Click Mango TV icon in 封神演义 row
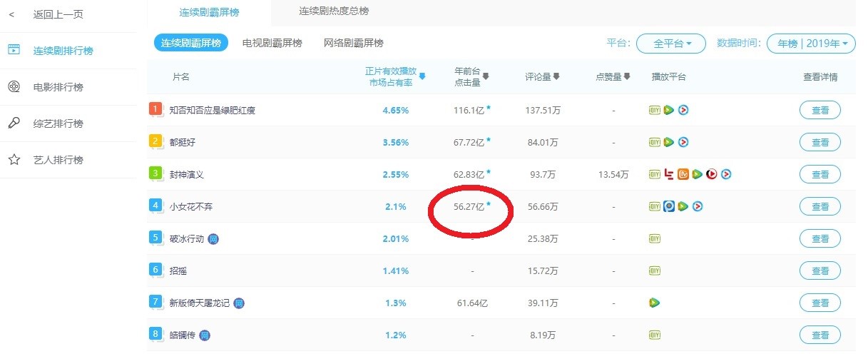Image resolution: width=868 pixels, height=354 pixels. pos(683,174)
